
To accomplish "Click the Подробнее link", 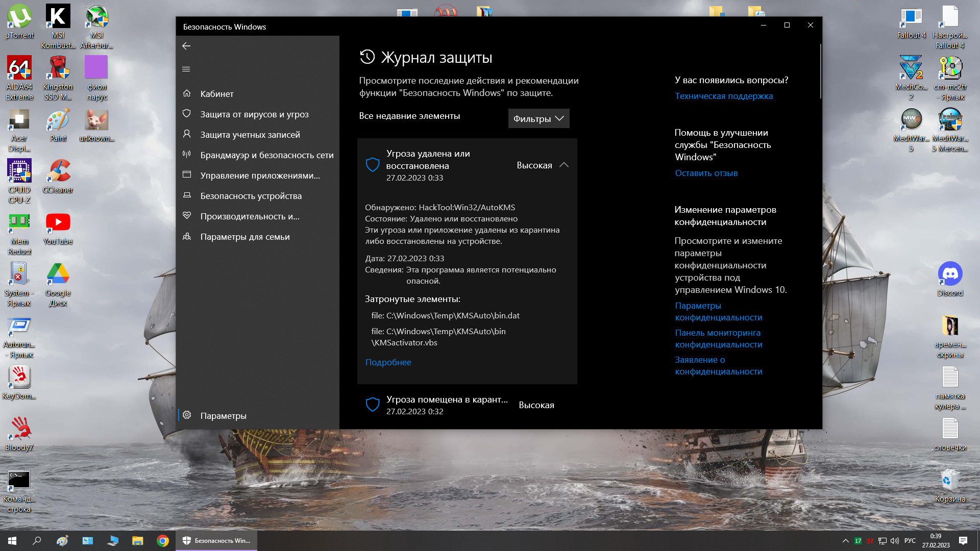I will 388,362.
